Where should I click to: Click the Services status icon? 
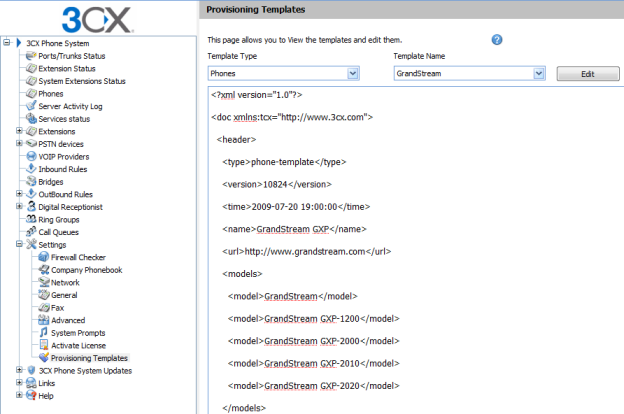pyautogui.click(x=31, y=119)
